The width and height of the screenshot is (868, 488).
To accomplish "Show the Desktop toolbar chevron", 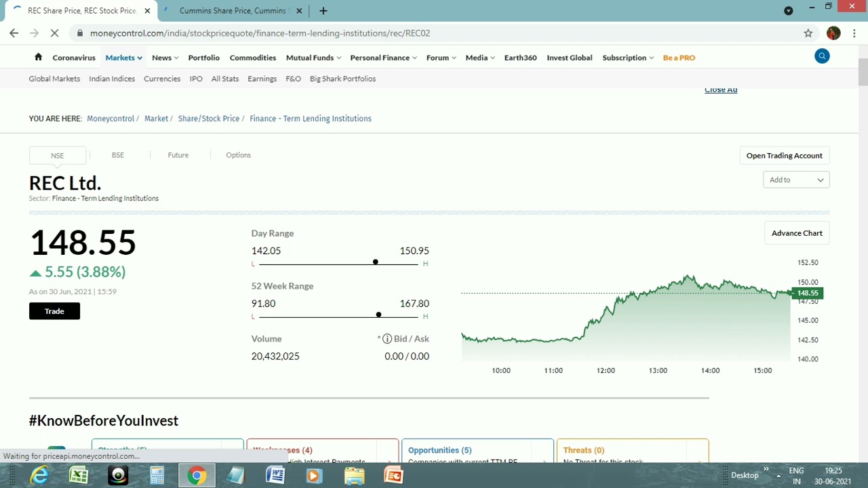I will [x=767, y=468].
